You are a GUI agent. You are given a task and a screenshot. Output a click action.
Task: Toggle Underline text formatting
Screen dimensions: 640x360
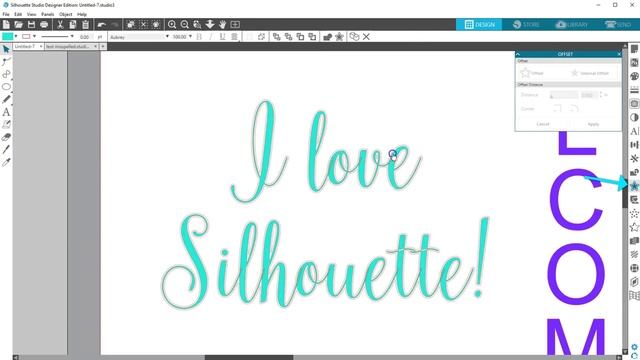(x=222, y=37)
